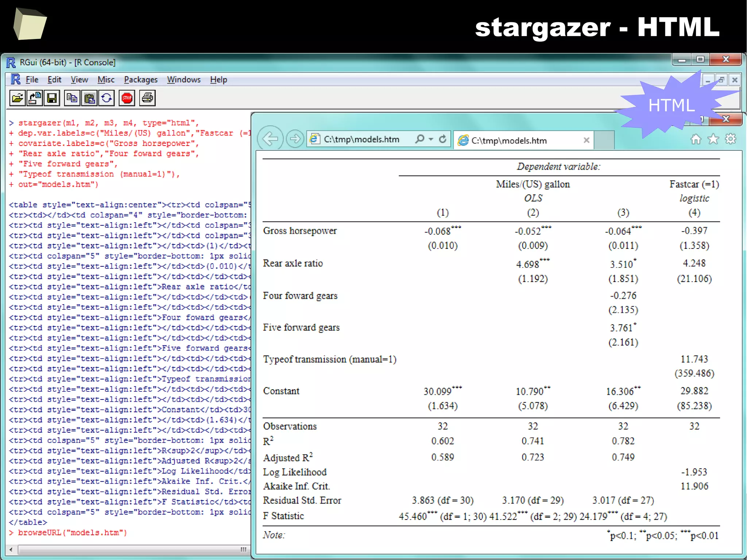Open the View menu
The height and width of the screenshot is (560, 747).
coord(79,80)
